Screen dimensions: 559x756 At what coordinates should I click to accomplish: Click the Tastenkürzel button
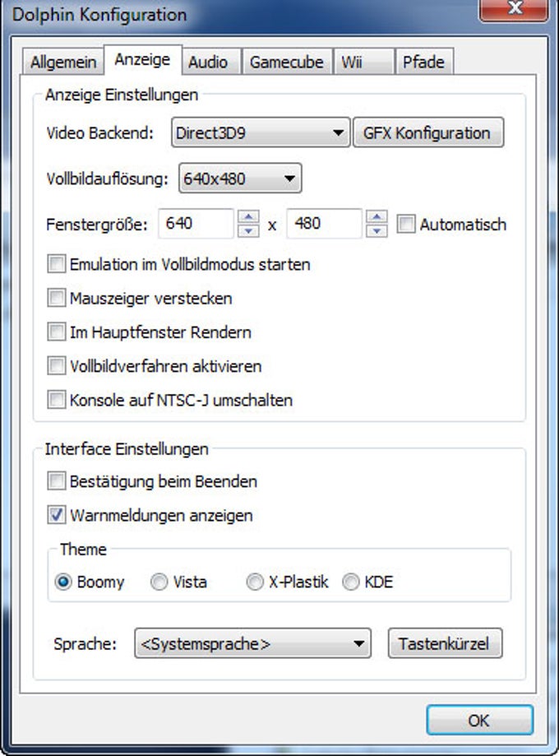445,643
